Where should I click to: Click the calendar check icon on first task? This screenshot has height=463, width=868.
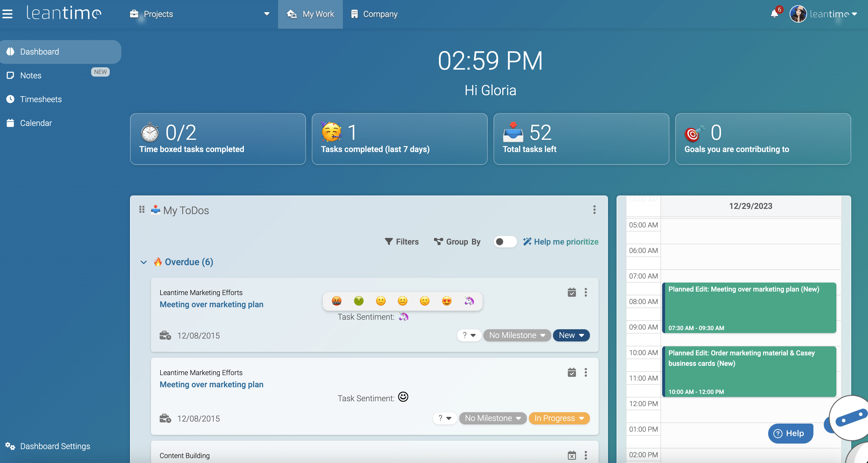coord(572,292)
